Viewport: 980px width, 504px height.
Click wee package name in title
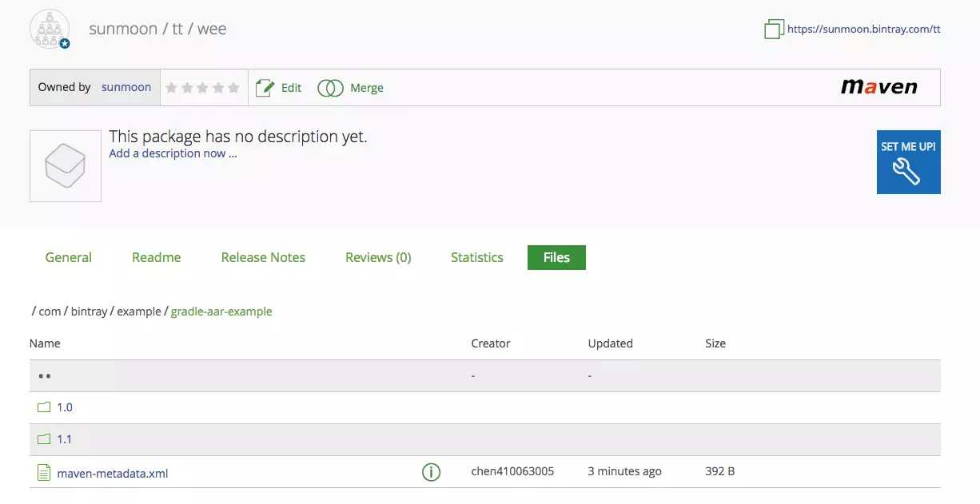(212, 30)
